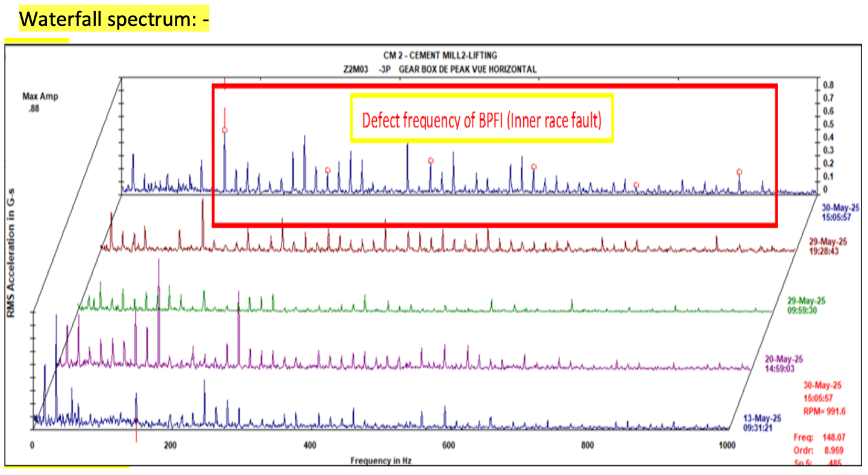Click the "Waterfall spectrum: -" heading

(114, 20)
